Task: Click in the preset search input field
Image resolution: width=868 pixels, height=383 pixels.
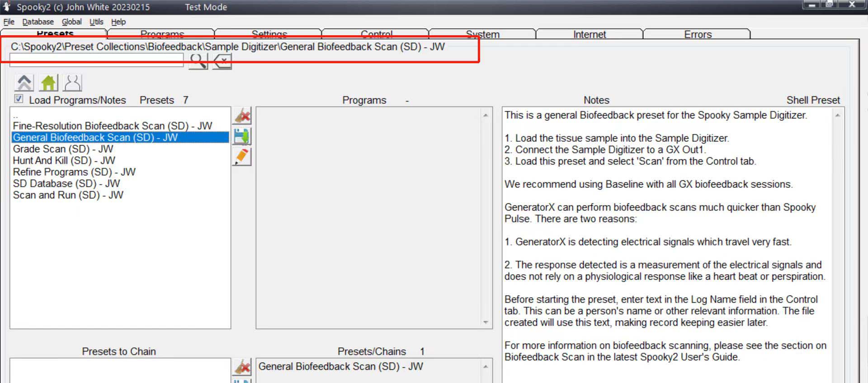Action: tap(96, 60)
